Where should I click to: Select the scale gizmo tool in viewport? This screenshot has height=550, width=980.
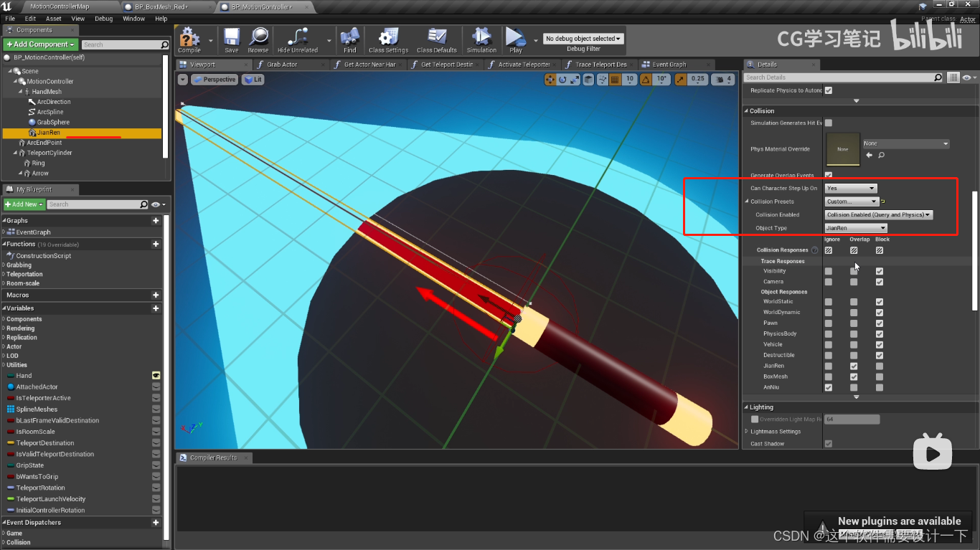click(575, 80)
